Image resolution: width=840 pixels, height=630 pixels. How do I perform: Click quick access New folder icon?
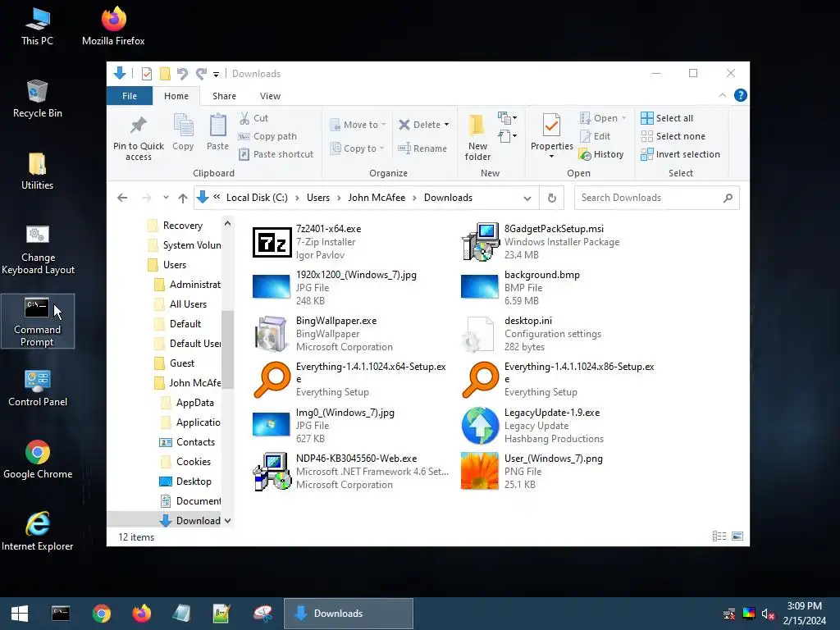click(x=165, y=73)
